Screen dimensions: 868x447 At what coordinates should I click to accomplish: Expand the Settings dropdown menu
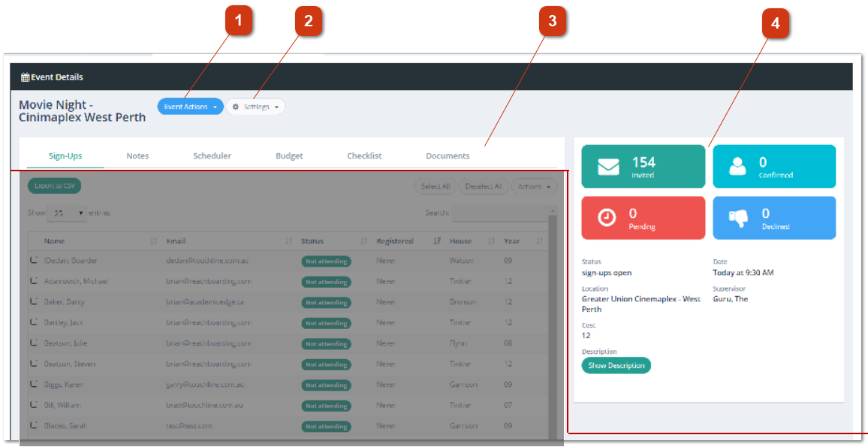pyautogui.click(x=256, y=107)
